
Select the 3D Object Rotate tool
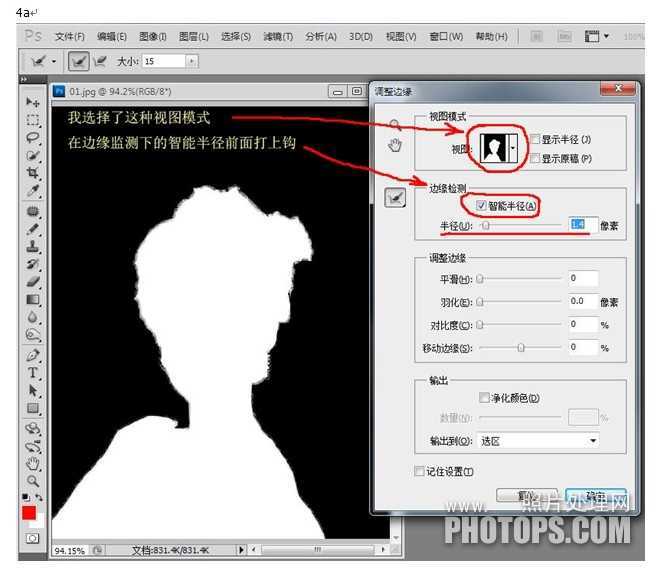tap(33, 428)
